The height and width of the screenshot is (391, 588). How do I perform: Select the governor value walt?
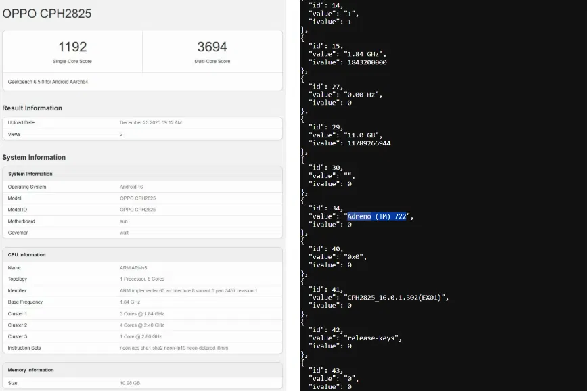(124, 233)
